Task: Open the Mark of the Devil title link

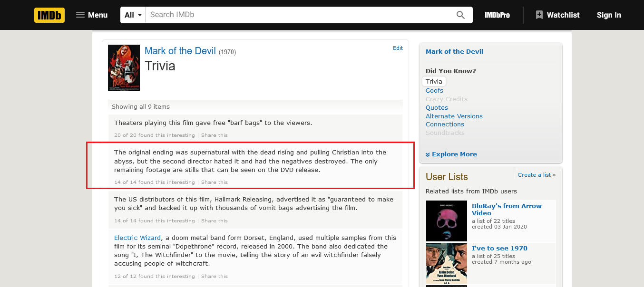Action: click(x=180, y=51)
